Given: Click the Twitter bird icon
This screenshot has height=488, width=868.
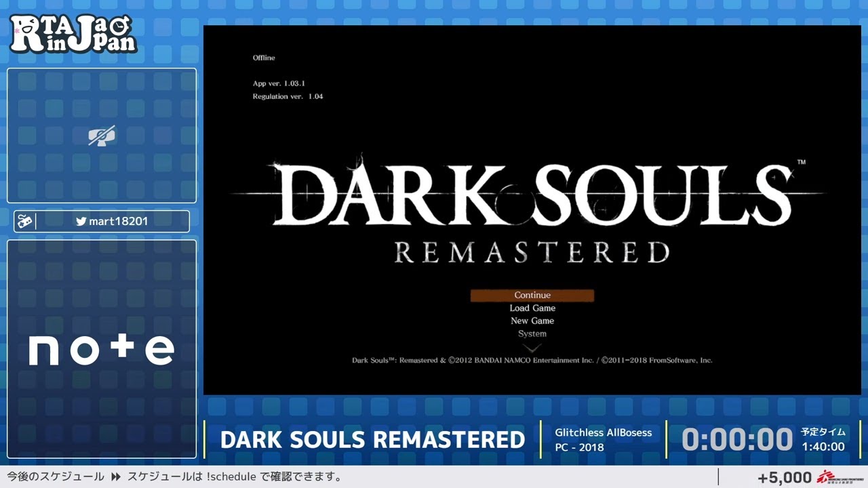Looking at the screenshot, I should pos(81,221).
